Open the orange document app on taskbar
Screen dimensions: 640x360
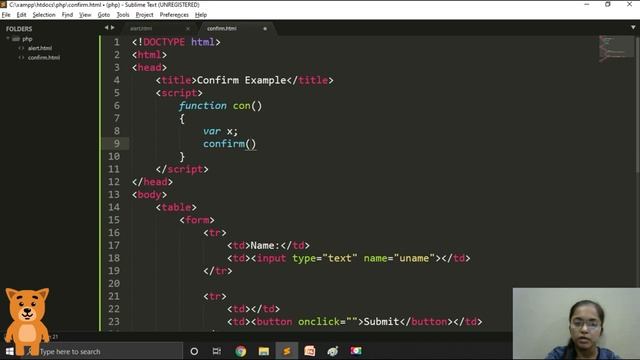[309, 351]
